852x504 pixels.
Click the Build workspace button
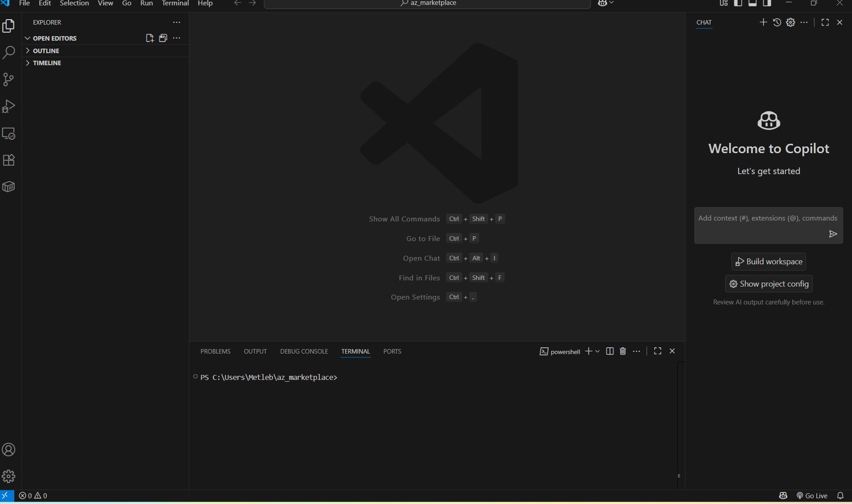[768, 262]
